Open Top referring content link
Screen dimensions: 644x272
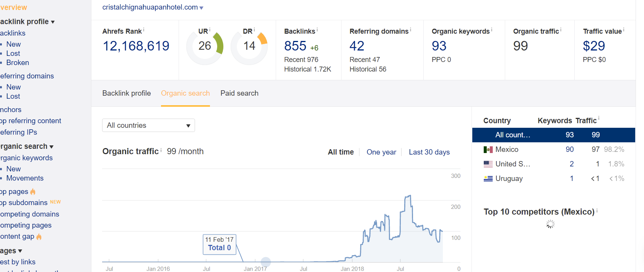[x=31, y=121]
